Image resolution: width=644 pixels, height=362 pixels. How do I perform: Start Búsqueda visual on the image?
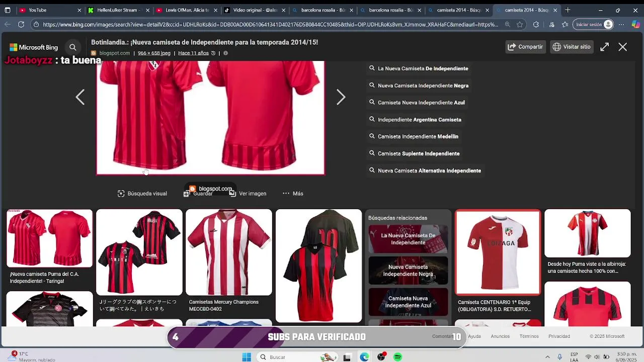(142, 194)
